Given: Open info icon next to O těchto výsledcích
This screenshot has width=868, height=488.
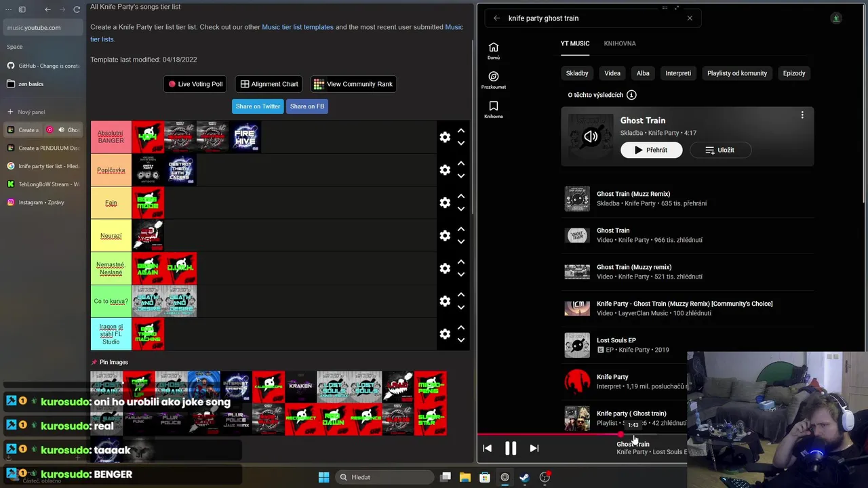Looking at the screenshot, I should (631, 95).
